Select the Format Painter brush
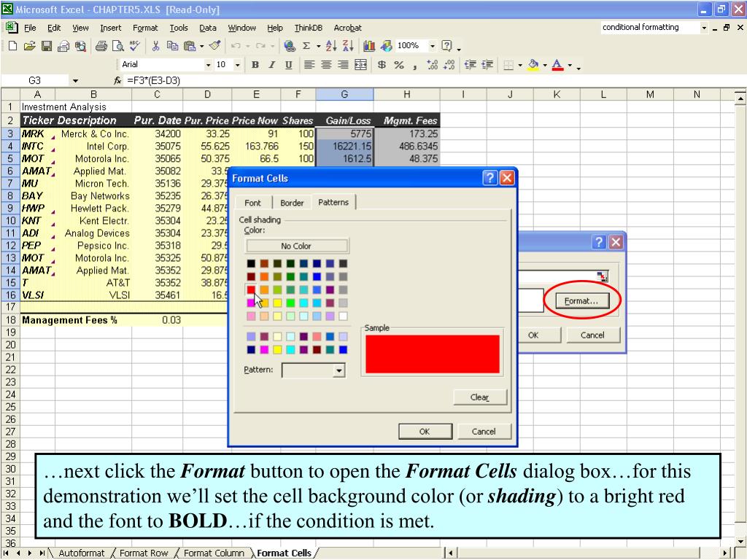The image size is (747, 560). [215, 46]
